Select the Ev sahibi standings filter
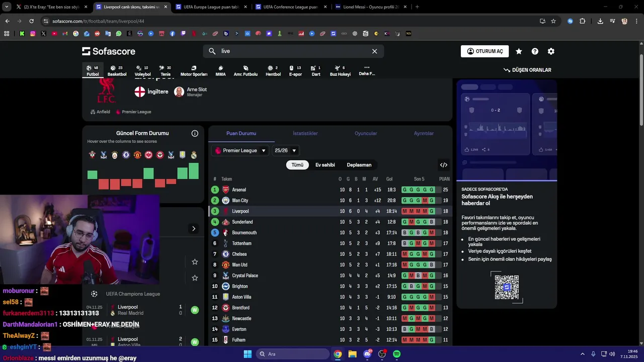Screen dimensions: 644x362 coord(325,165)
